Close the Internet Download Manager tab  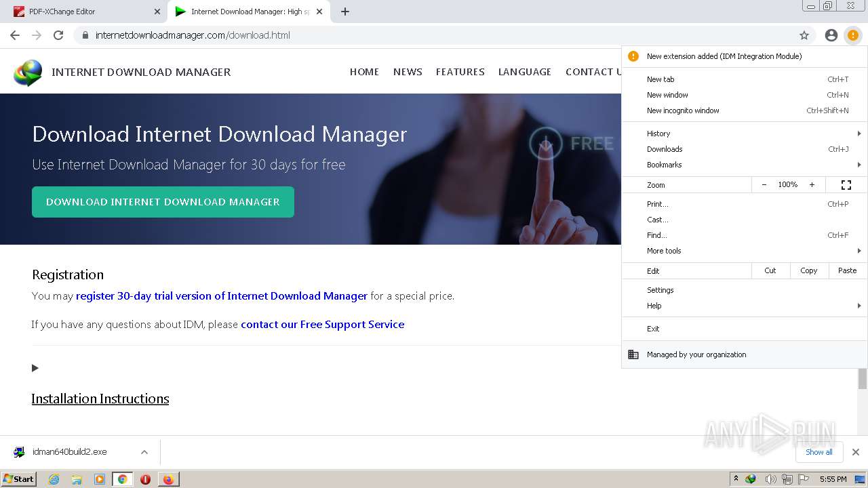click(x=319, y=12)
